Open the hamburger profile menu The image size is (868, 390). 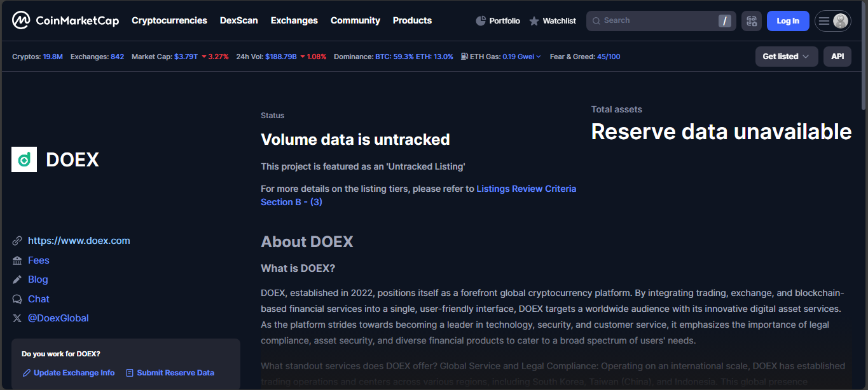(x=832, y=21)
